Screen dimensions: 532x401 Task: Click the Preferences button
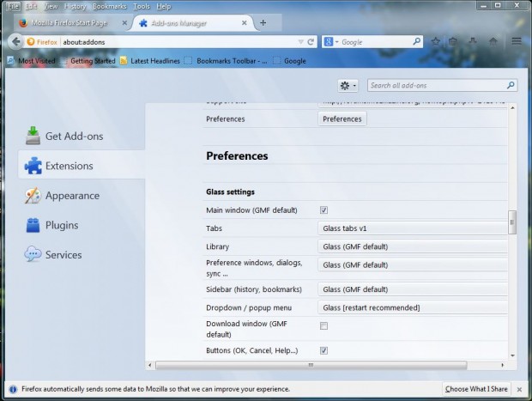click(342, 118)
